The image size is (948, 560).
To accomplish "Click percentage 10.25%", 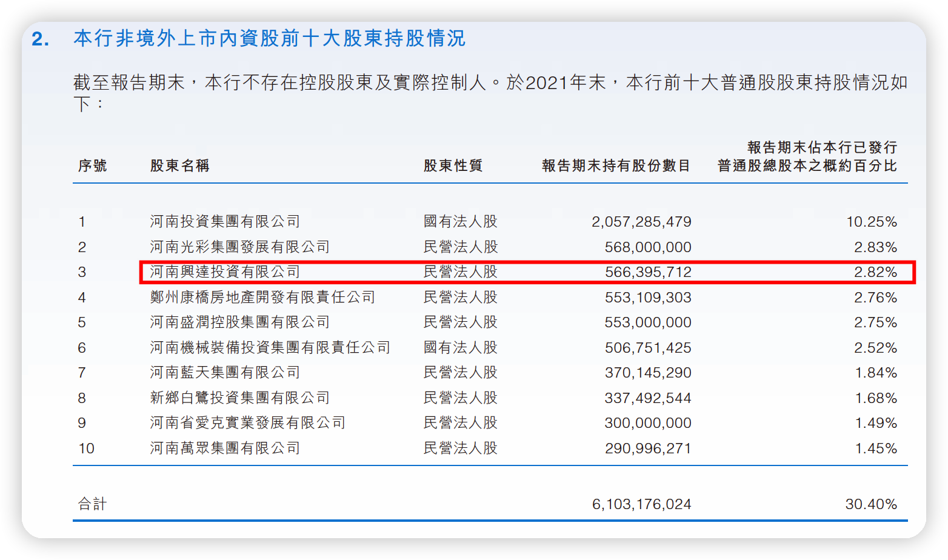I will 872,222.
